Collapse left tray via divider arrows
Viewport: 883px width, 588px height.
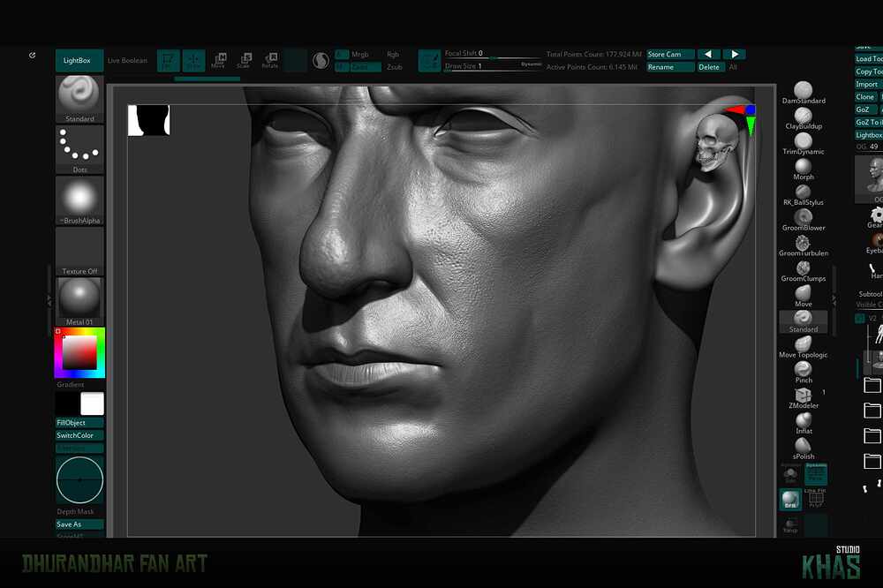point(49,303)
